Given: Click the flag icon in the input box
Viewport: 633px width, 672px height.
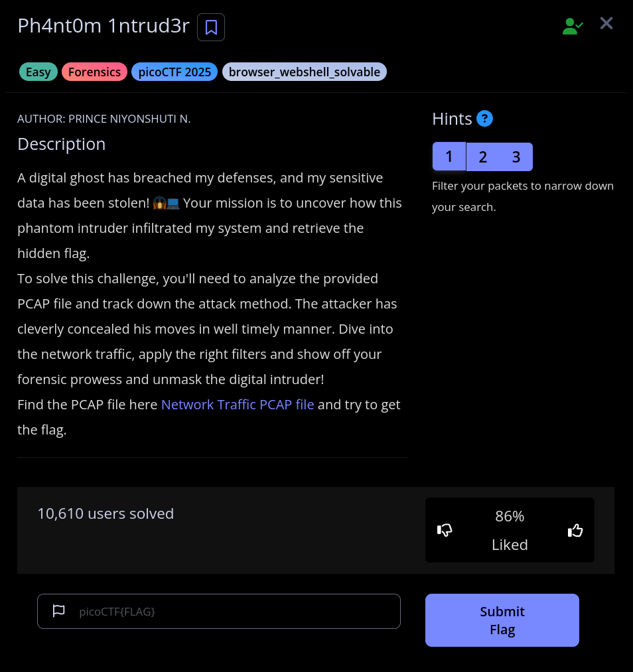Looking at the screenshot, I should tap(58, 611).
